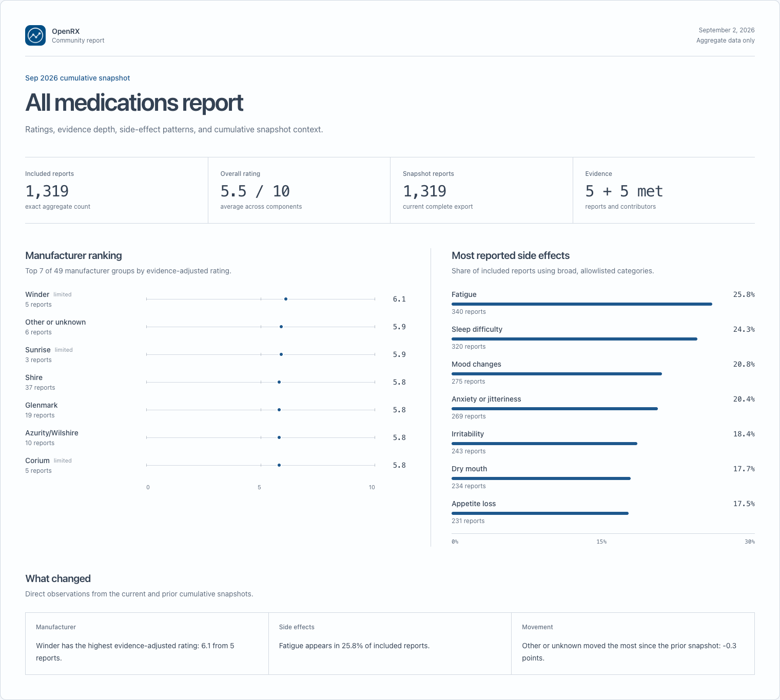Click the Sleep difficulty label
This screenshot has width=780, height=700.
pos(477,329)
